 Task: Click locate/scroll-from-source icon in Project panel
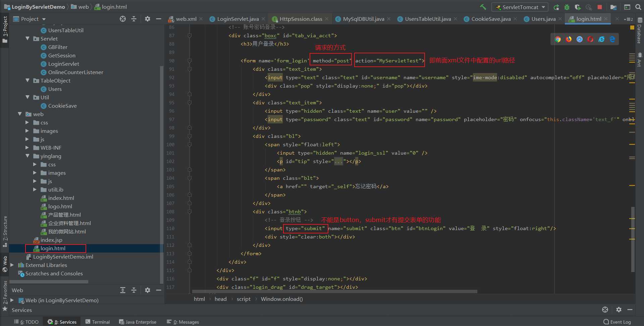[x=123, y=19]
